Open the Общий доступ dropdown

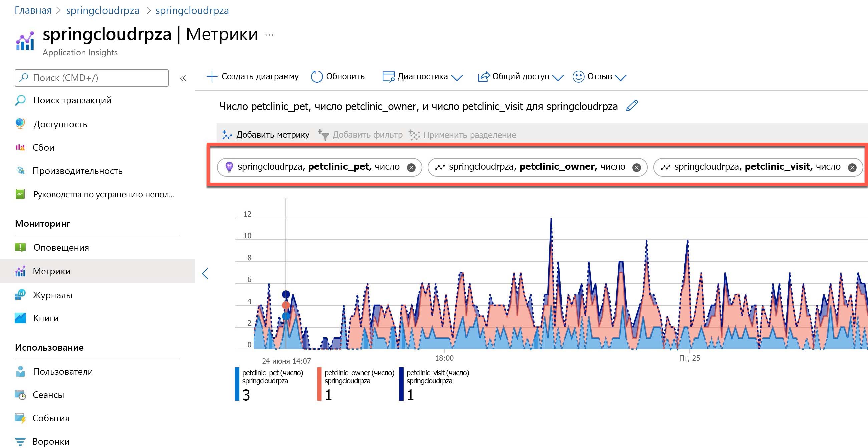pos(559,77)
